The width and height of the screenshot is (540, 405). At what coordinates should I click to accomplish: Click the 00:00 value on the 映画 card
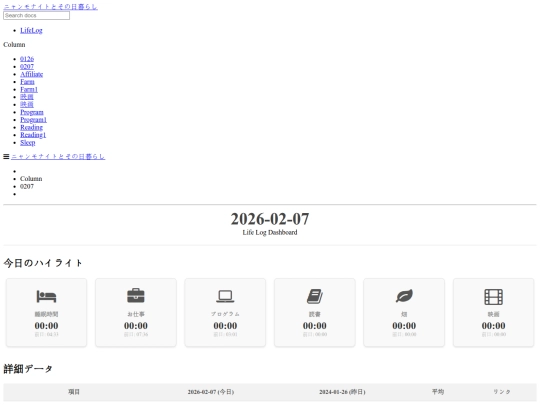[x=494, y=326]
